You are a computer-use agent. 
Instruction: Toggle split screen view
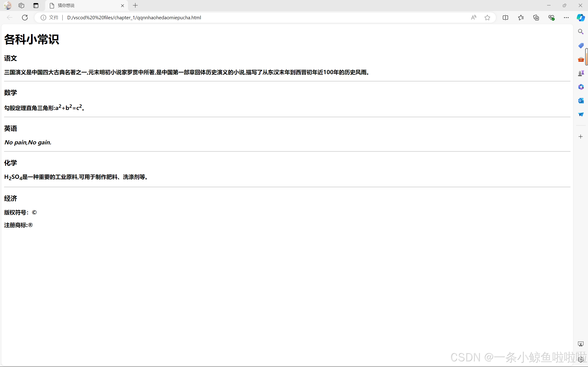[x=505, y=17]
